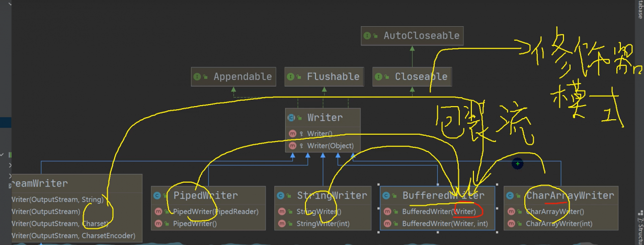Open the Database tool window tab
This screenshot has width=644, height=245.
coord(640,9)
